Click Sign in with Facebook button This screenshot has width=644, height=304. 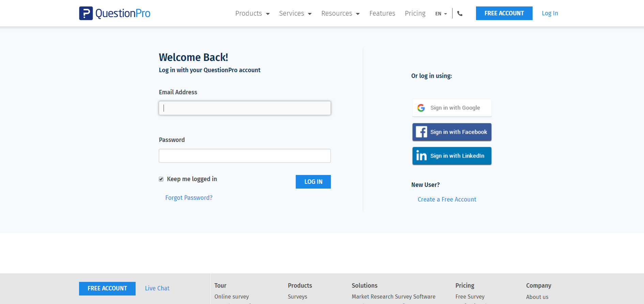point(452,132)
